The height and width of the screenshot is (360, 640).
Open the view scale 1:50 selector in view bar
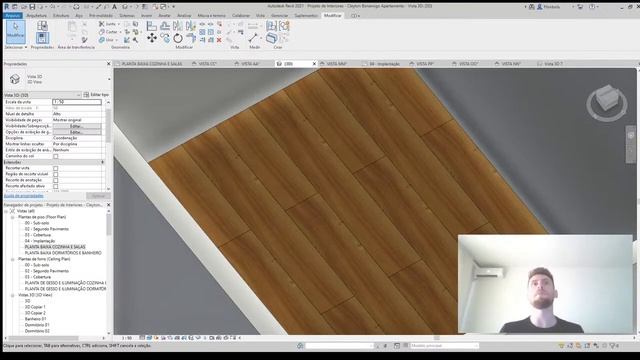point(127,338)
